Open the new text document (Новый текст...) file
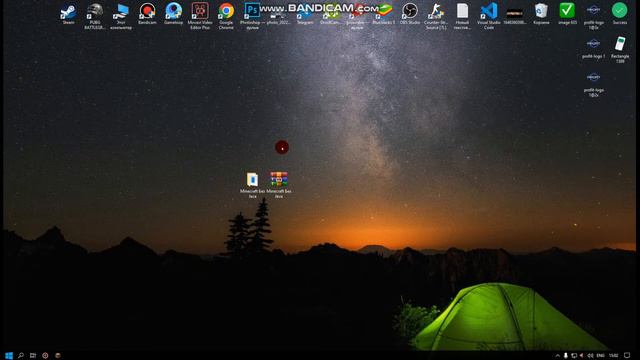 pyautogui.click(x=462, y=16)
